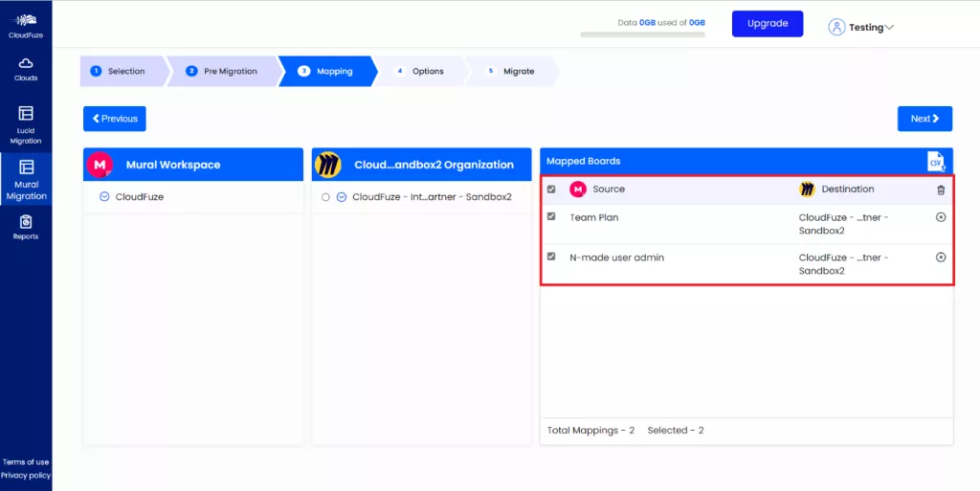
Task: Go to the Pre Migration step
Action: click(x=224, y=71)
